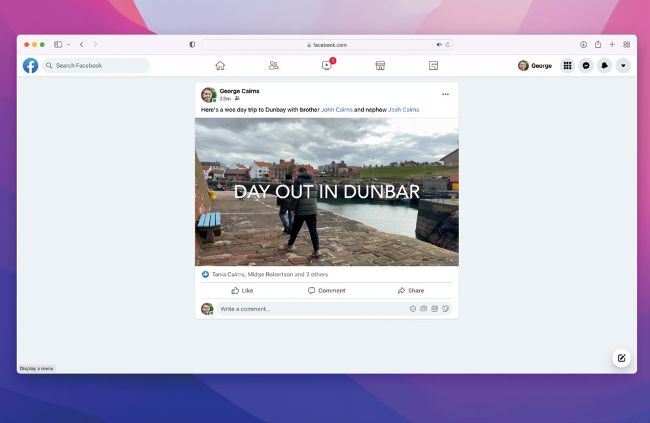The width and height of the screenshot is (650, 423).
Task: Toggle the Safari sidebar
Action: click(58, 44)
